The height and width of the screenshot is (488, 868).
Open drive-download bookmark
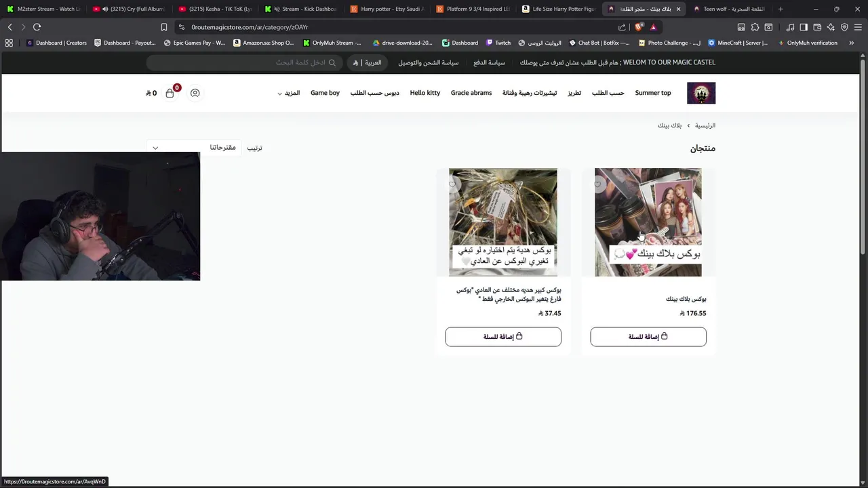[402, 43]
